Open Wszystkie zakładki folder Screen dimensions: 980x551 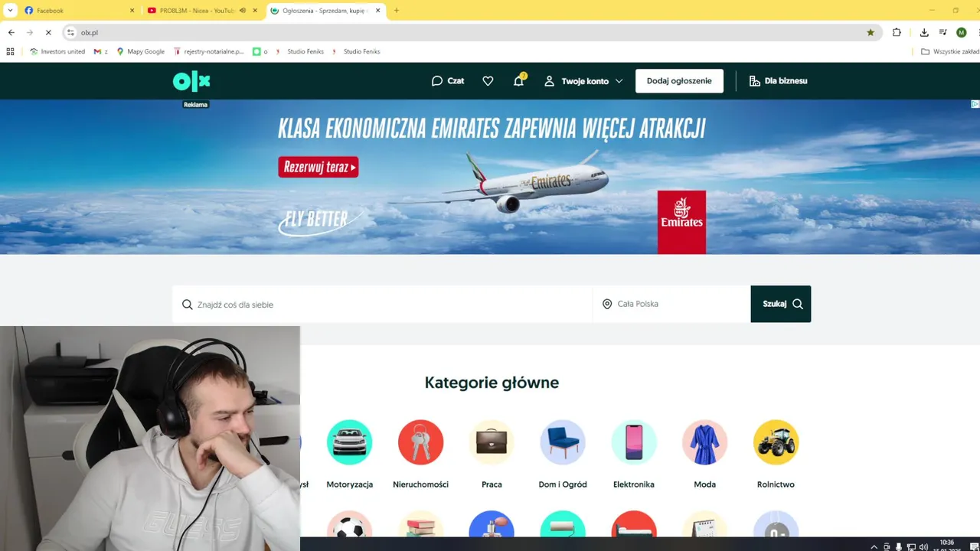click(950, 51)
